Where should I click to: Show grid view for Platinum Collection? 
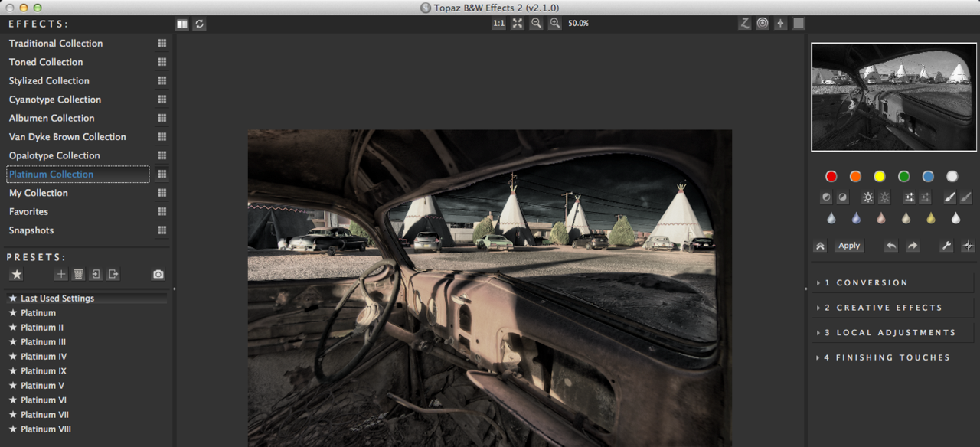click(162, 175)
